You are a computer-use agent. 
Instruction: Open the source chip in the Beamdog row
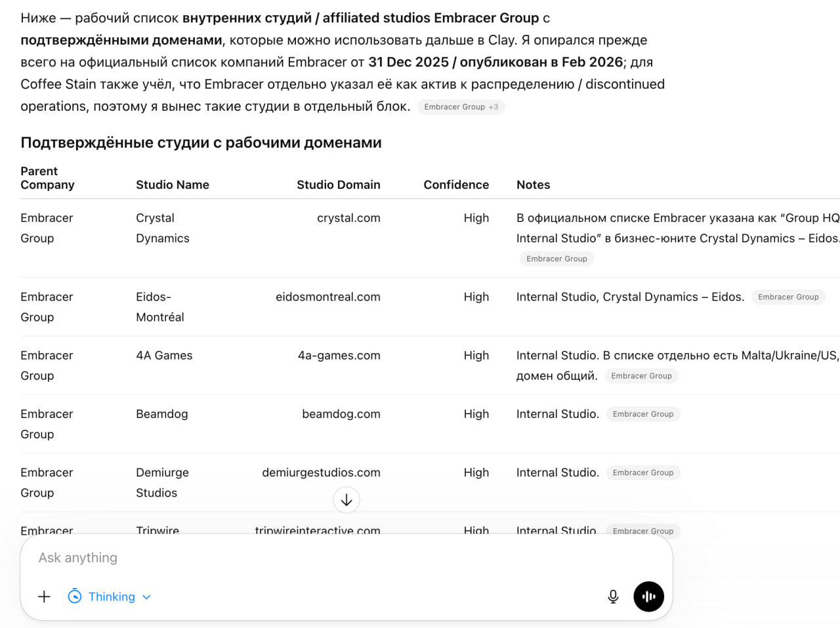642,414
